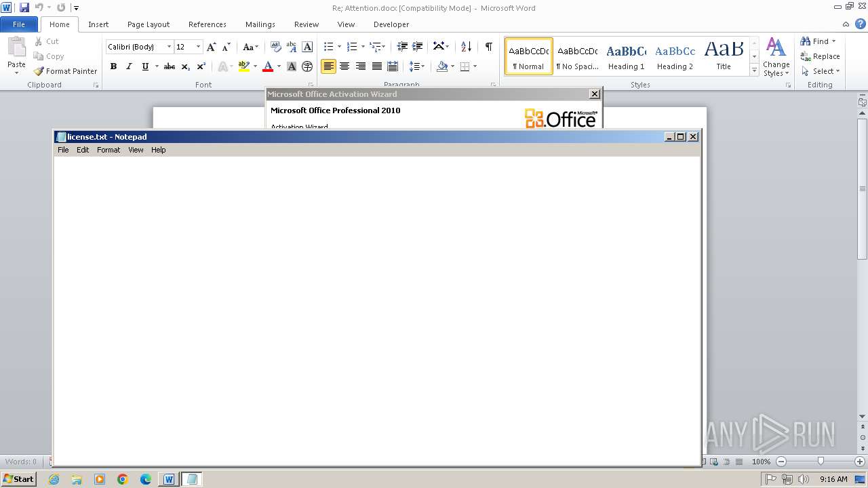
Task: Switch to the Insert tab
Action: [x=98, y=24]
